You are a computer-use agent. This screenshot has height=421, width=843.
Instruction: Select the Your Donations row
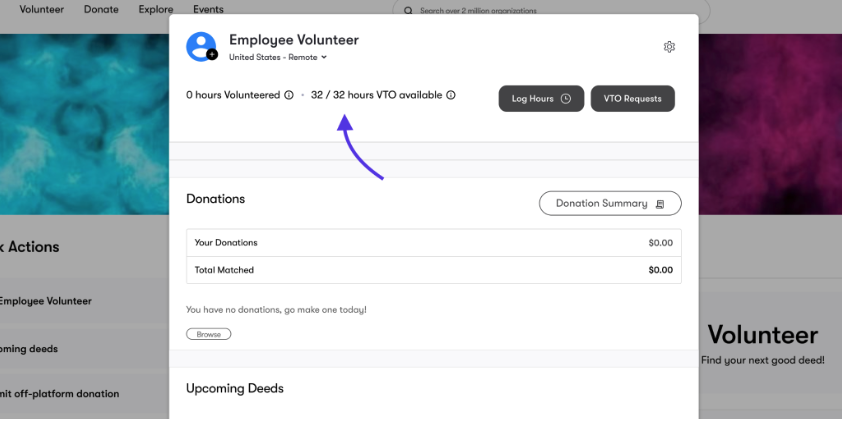pyautogui.click(x=434, y=242)
